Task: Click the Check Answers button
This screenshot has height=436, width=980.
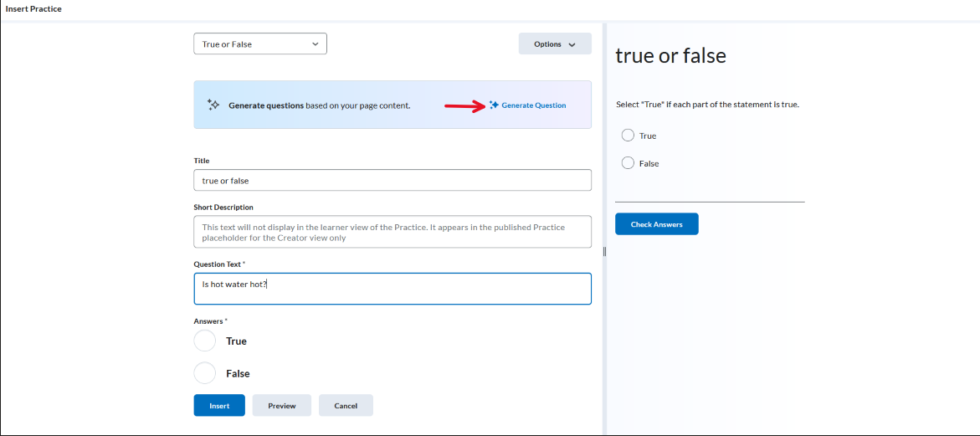Action: click(656, 224)
